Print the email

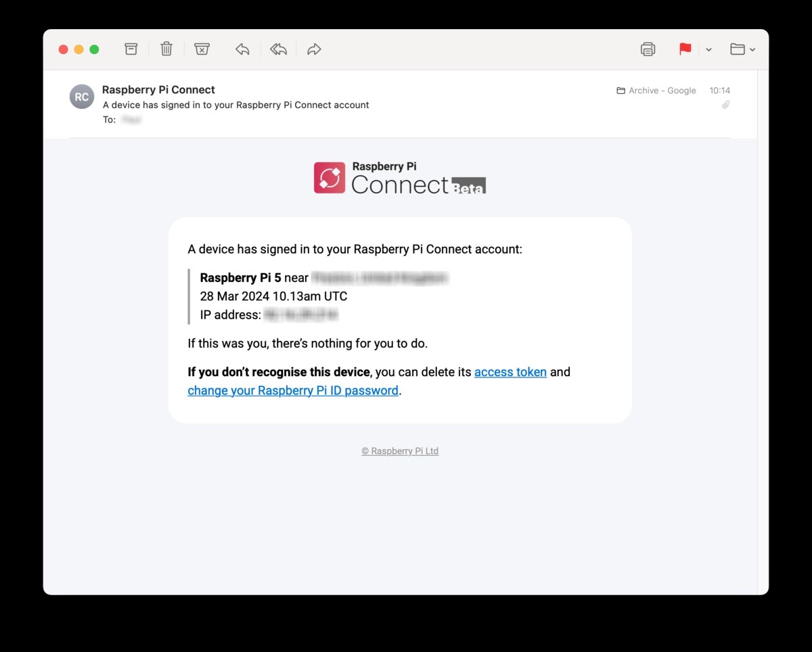648,49
